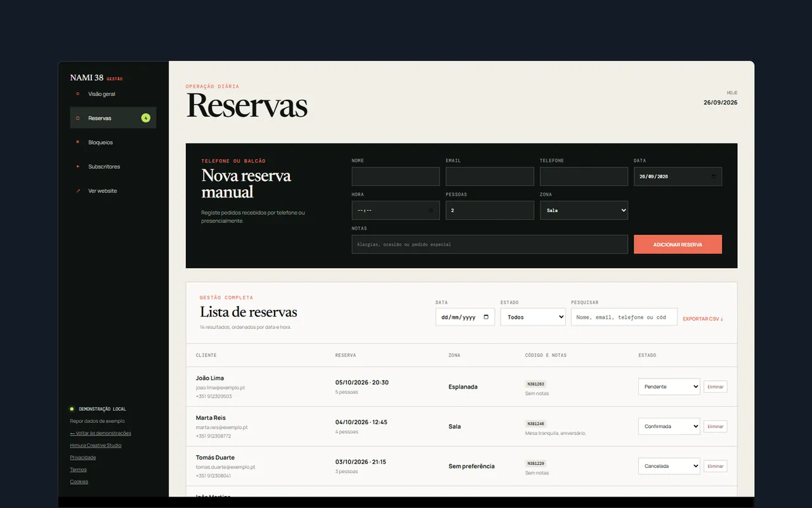Image resolution: width=812 pixels, height=508 pixels.
Task: Eliminar Tomás Duarte reservation
Action: point(716,466)
